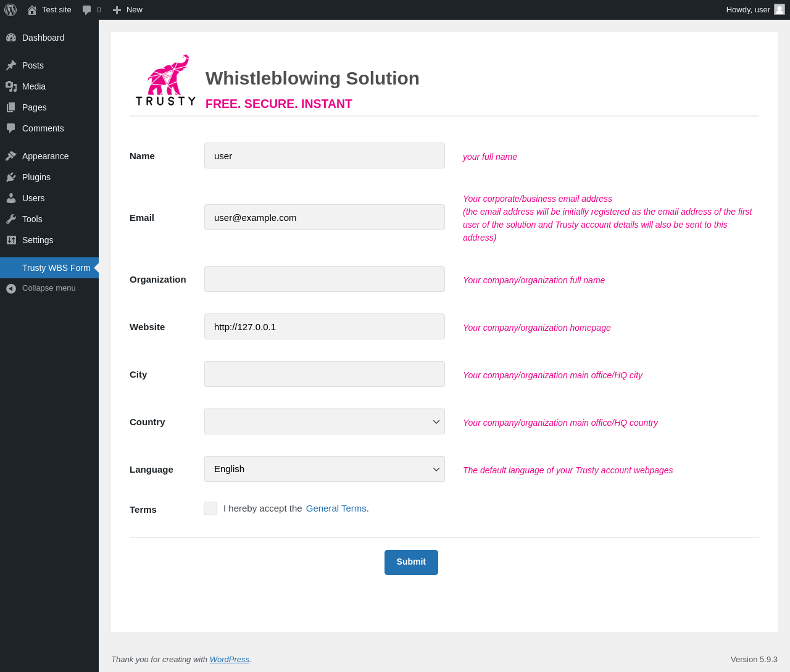
Task: Click the WordPress logo icon
Action: pos(10,10)
